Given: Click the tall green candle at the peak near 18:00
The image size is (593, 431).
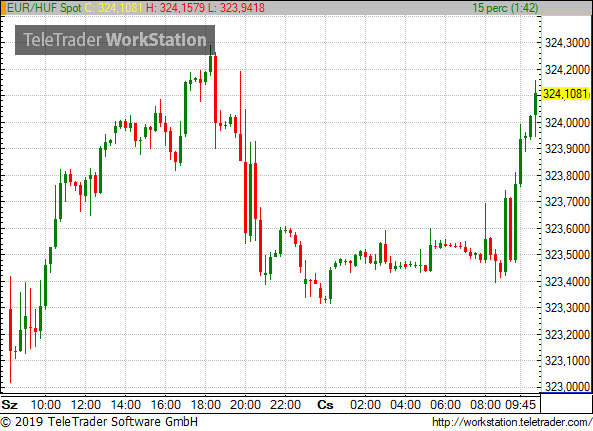Looking at the screenshot, I should (211, 60).
